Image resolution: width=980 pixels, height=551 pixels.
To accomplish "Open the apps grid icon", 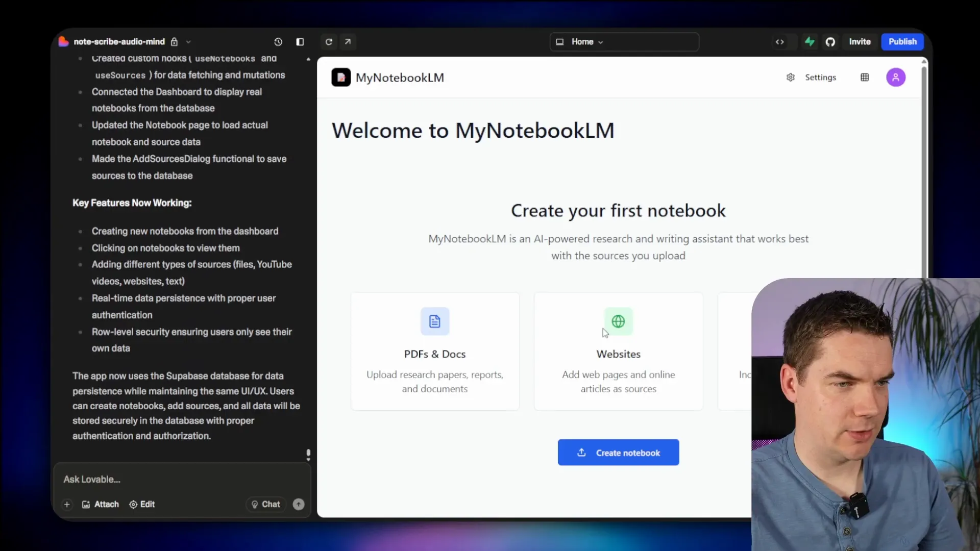I will pyautogui.click(x=865, y=78).
